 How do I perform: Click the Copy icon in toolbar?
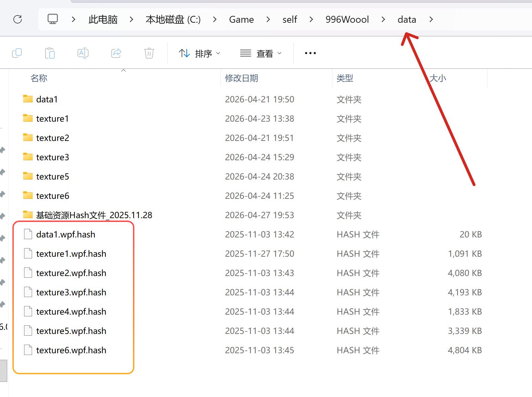[17, 53]
